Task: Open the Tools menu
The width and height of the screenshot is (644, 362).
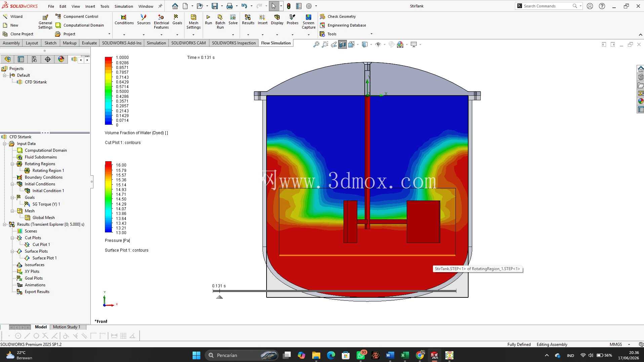Action: (x=105, y=6)
